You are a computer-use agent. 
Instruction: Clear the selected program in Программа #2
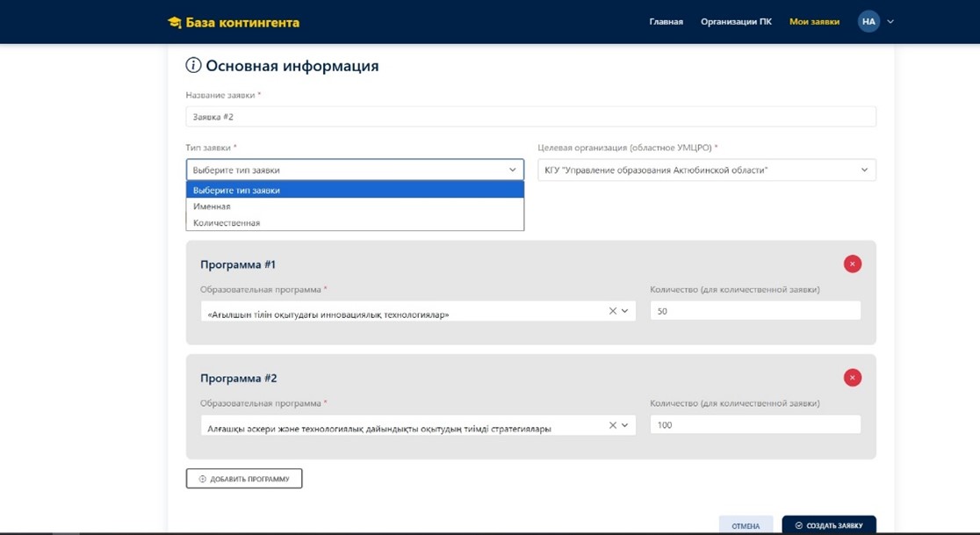613,425
